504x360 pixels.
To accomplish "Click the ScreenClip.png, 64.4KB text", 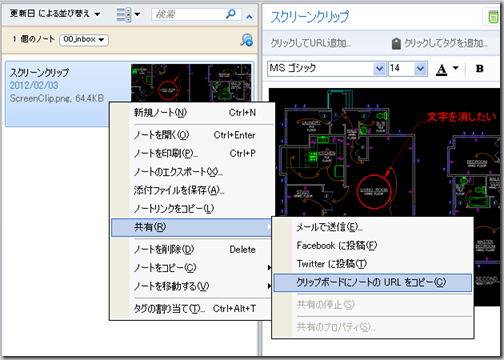I will (x=57, y=98).
